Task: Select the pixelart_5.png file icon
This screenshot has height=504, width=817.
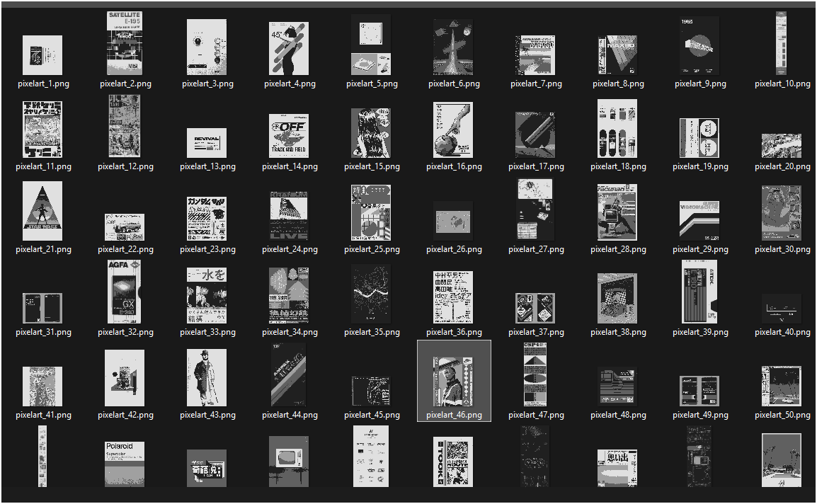Action: pyautogui.click(x=371, y=45)
